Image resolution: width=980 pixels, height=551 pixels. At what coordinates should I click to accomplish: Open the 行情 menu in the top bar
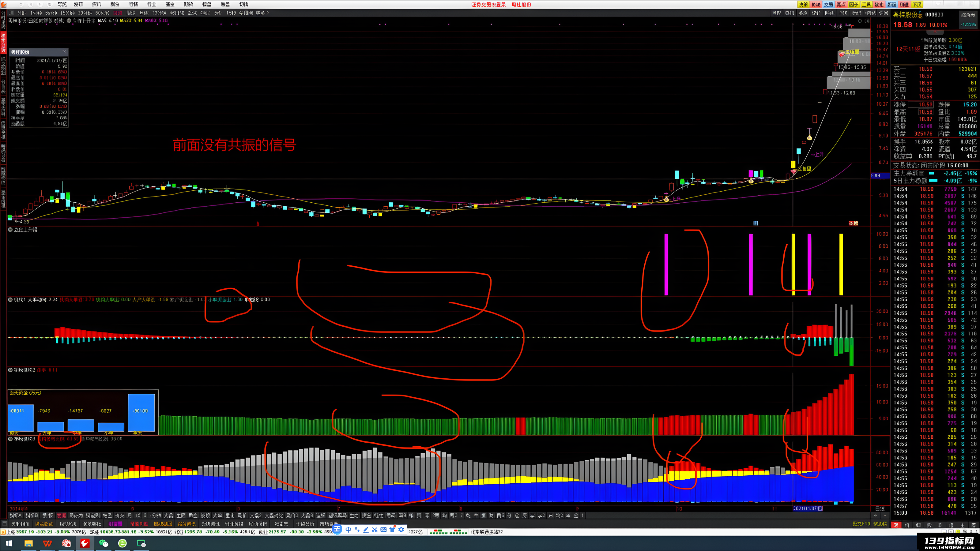tap(133, 4)
